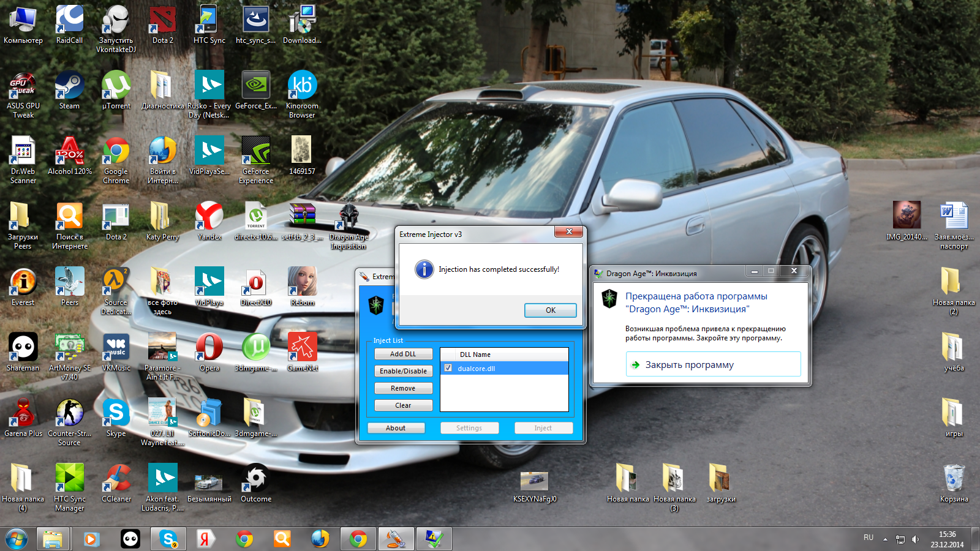Viewport: 980px width, 551px height.
Task: Open Garena Plus icon
Action: (x=23, y=418)
